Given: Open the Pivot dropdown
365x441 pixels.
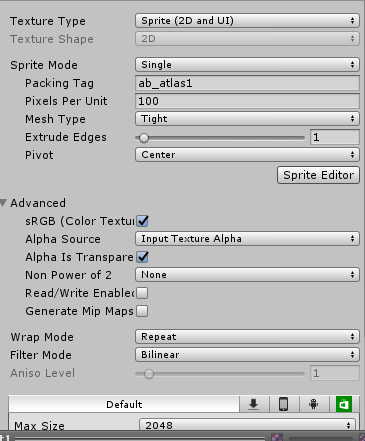Looking at the screenshot, I should click(247, 155).
